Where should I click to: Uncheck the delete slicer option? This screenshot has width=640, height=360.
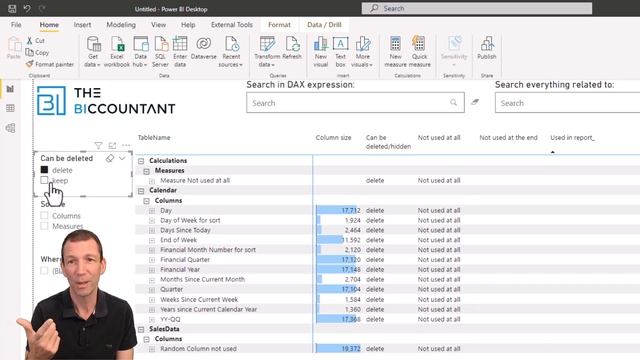click(x=44, y=170)
